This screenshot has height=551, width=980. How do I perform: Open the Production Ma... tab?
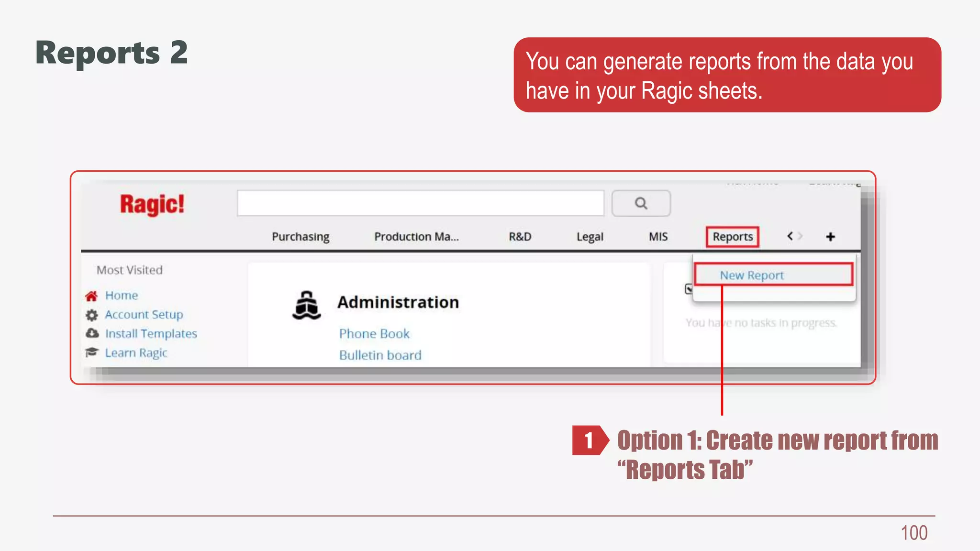416,237
